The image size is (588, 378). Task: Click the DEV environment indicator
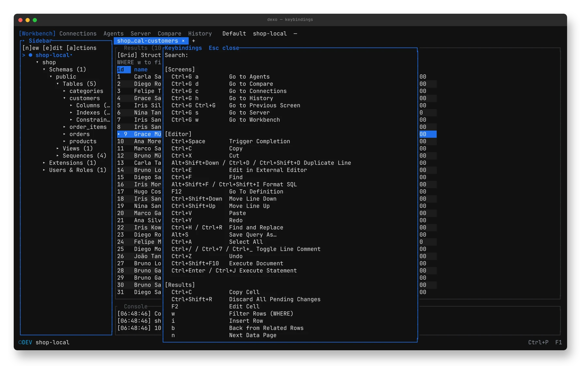(x=25, y=342)
